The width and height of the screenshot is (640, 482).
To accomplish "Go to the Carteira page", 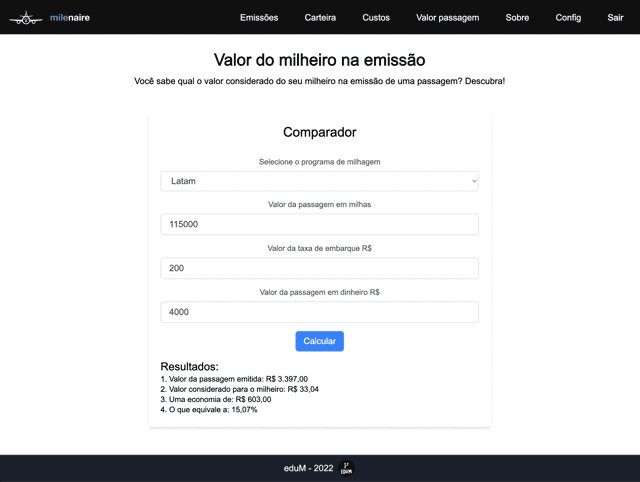I will (x=320, y=18).
